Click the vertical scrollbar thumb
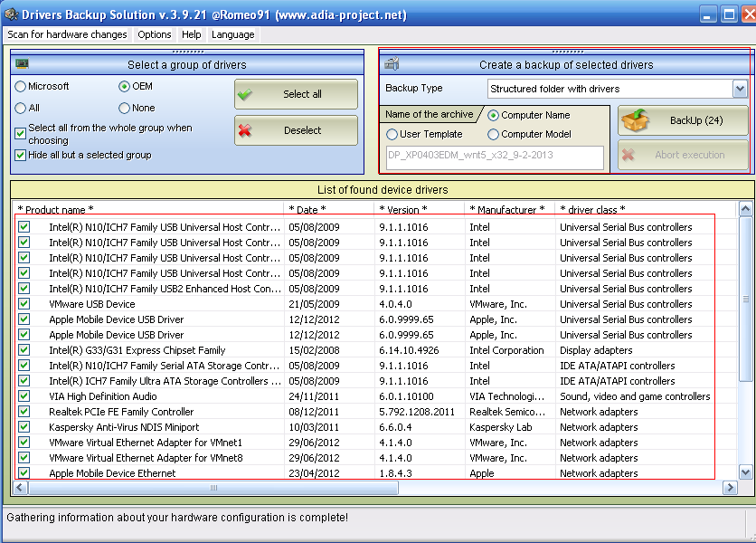Viewport: 756px width, 543px height. pyautogui.click(x=745, y=300)
